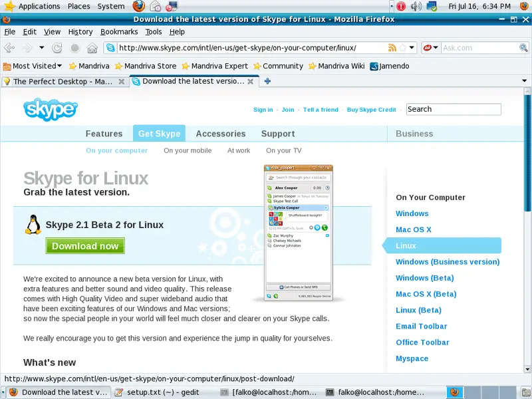532x399 pixels.
Task: Open the Edit menu
Action: (29, 31)
